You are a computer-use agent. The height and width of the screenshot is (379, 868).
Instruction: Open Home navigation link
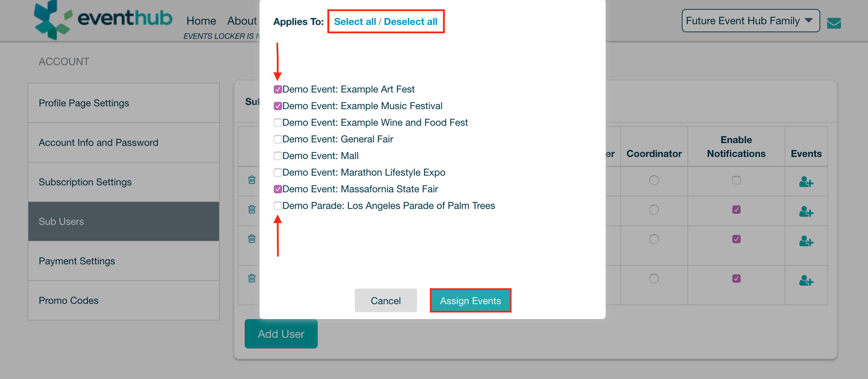point(201,21)
